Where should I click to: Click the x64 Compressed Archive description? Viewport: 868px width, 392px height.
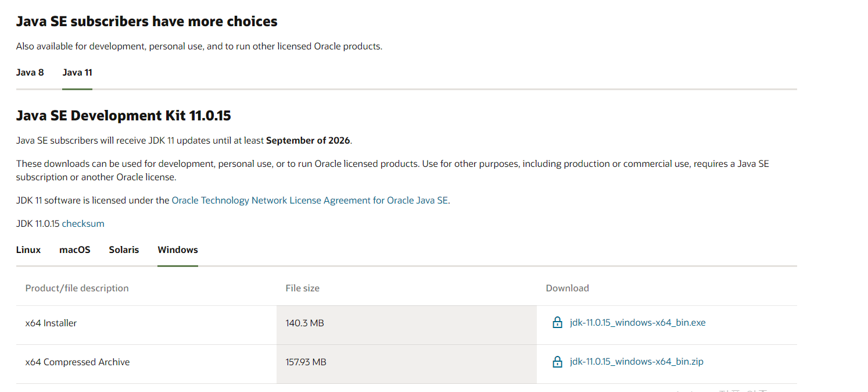point(77,362)
